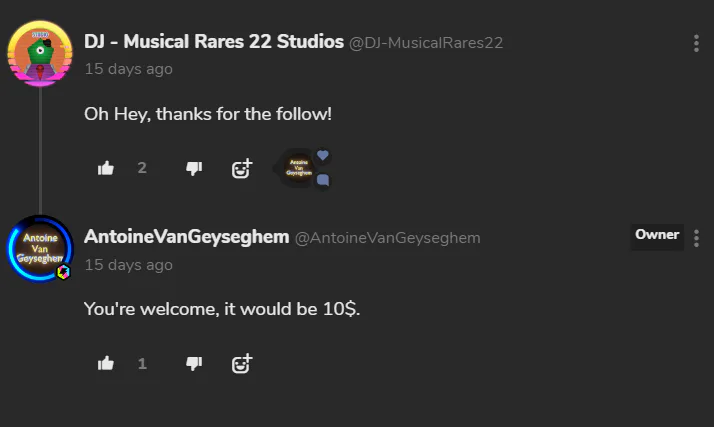Screen dimensions: 714x427
Task: Open options menu for DJ's comment
Action: click(x=696, y=43)
